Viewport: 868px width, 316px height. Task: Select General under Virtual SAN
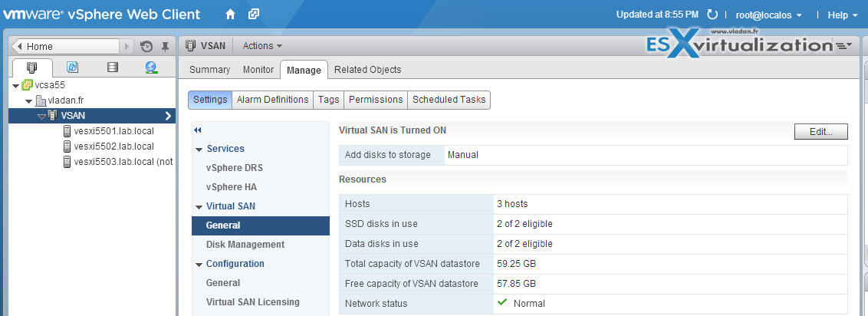(x=260, y=225)
